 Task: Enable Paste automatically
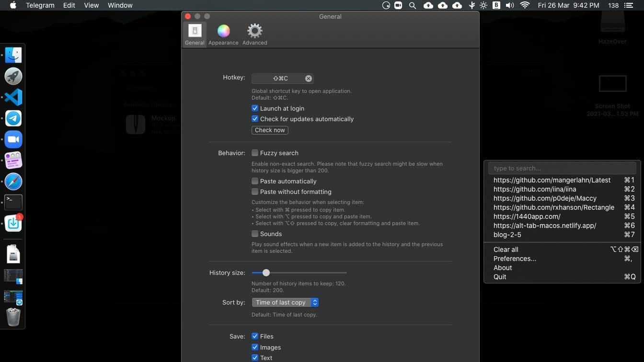point(255,181)
